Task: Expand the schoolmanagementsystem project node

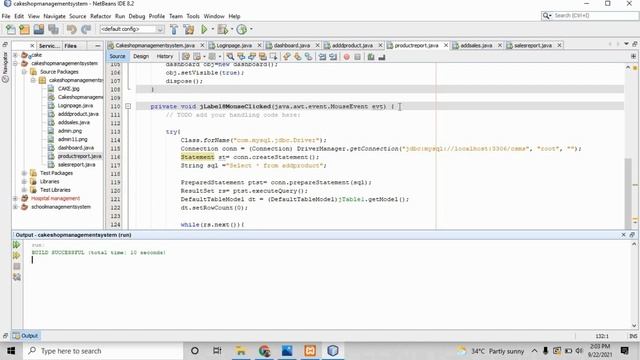Action: coord(16,207)
